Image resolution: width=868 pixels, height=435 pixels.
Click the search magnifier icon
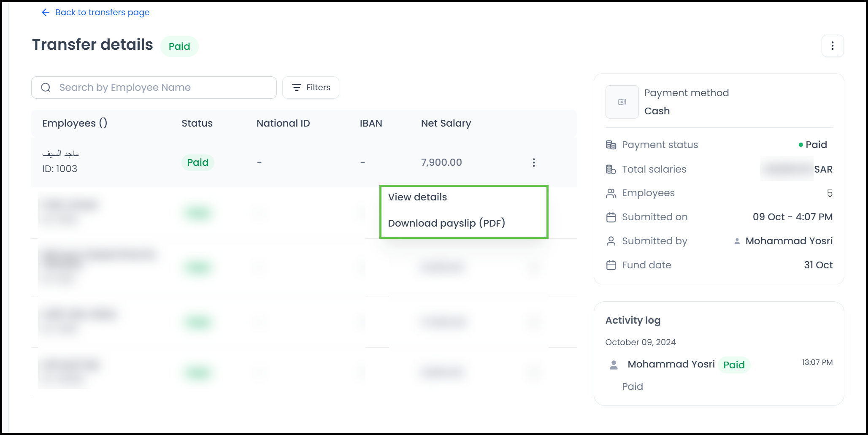click(46, 87)
